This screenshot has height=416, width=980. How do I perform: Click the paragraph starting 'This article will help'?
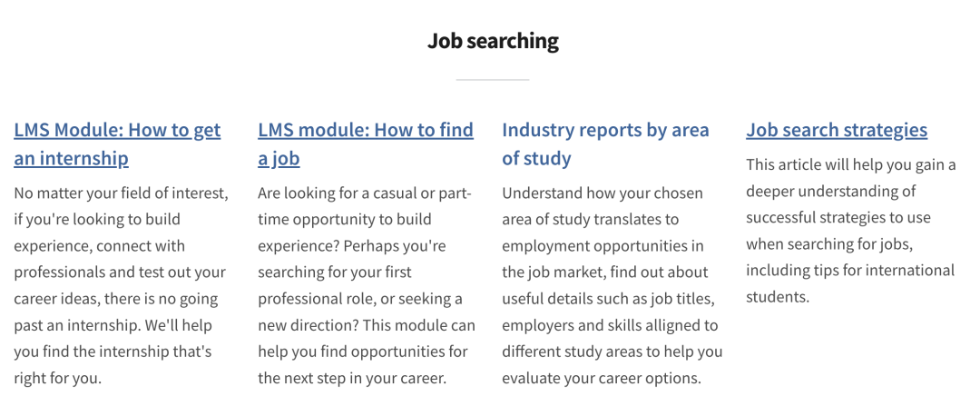[851, 231]
